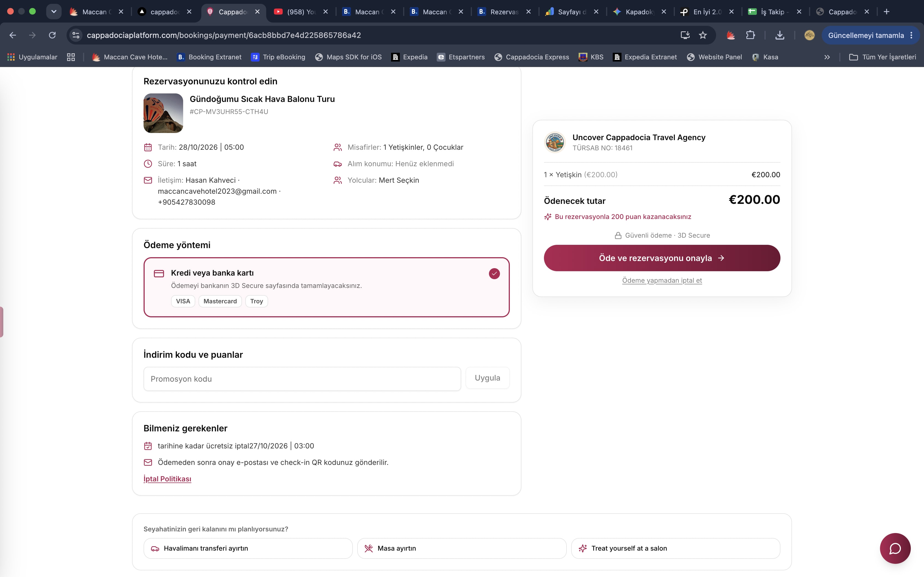The width and height of the screenshot is (924, 577).
Task: Open the tab search dropdown arrow
Action: tap(54, 12)
